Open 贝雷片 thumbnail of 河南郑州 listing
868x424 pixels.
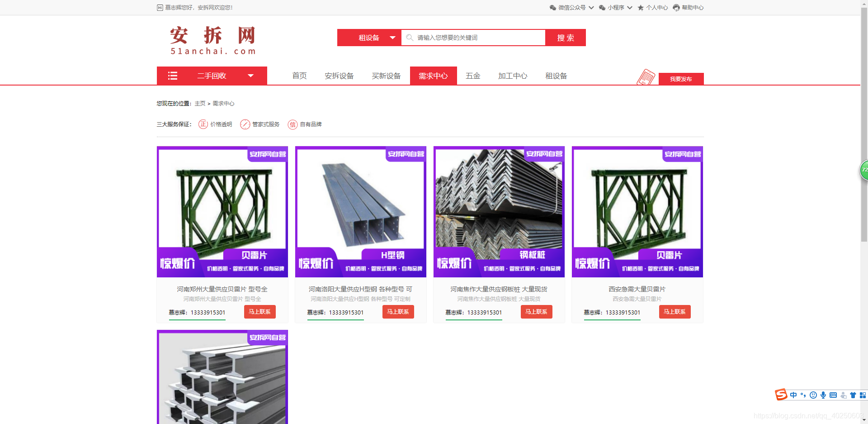222,212
